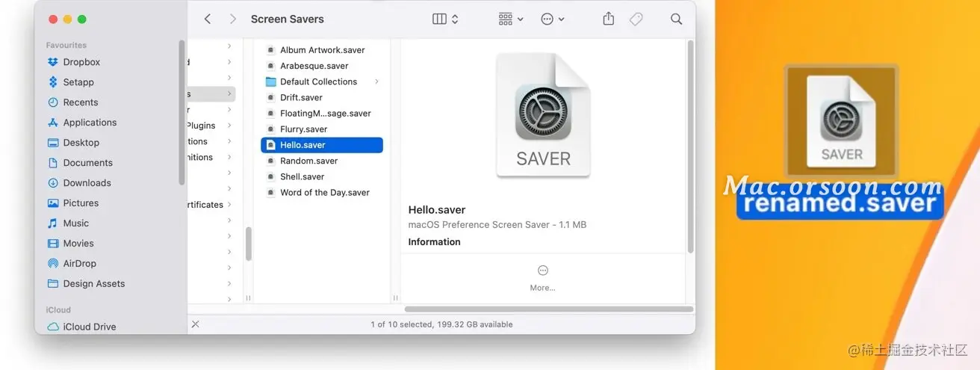Select renamed.saver icon on desktop
Screen dimensions: 980x370
(841, 120)
